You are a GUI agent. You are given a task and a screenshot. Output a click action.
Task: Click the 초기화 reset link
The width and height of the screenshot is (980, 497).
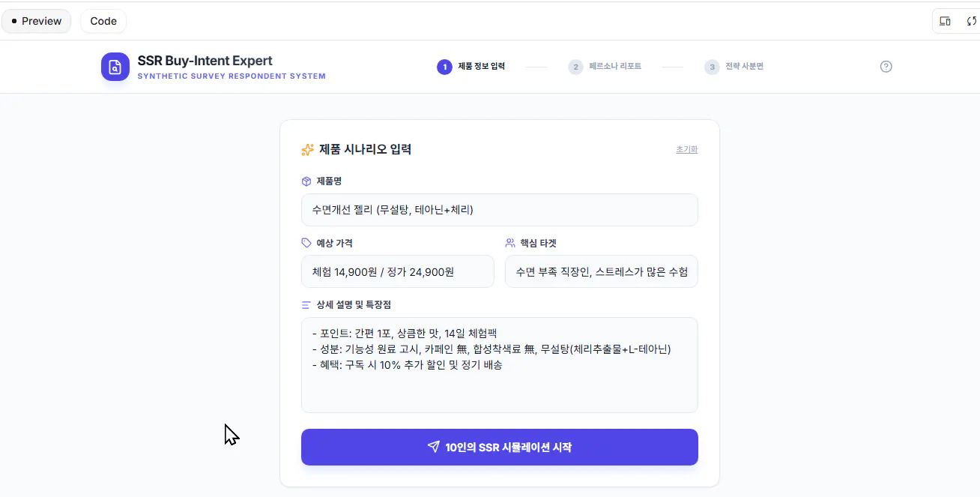(686, 150)
